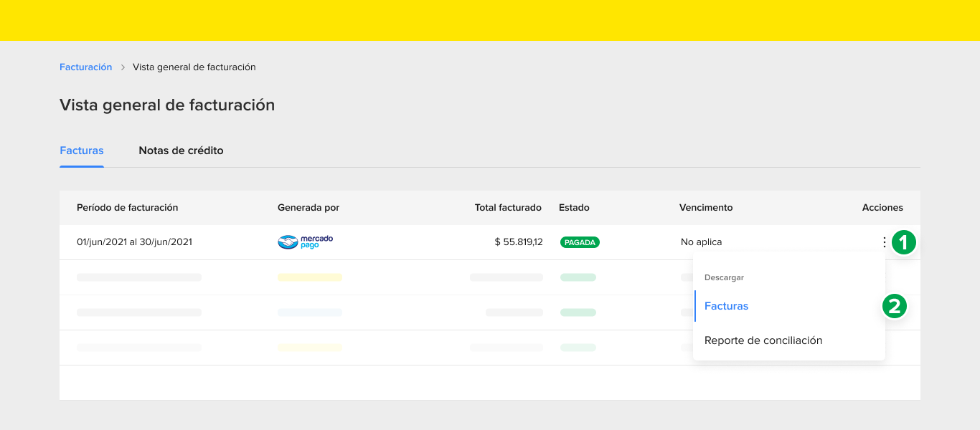Image resolution: width=980 pixels, height=430 pixels.
Task: Click the Acciones column header
Action: coord(882,208)
